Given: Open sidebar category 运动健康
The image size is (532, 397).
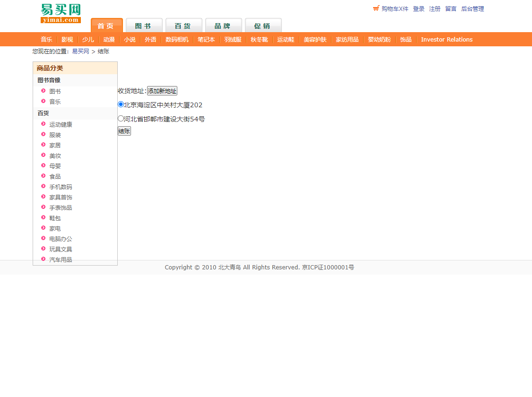Looking at the screenshot, I should (x=61, y=124).
